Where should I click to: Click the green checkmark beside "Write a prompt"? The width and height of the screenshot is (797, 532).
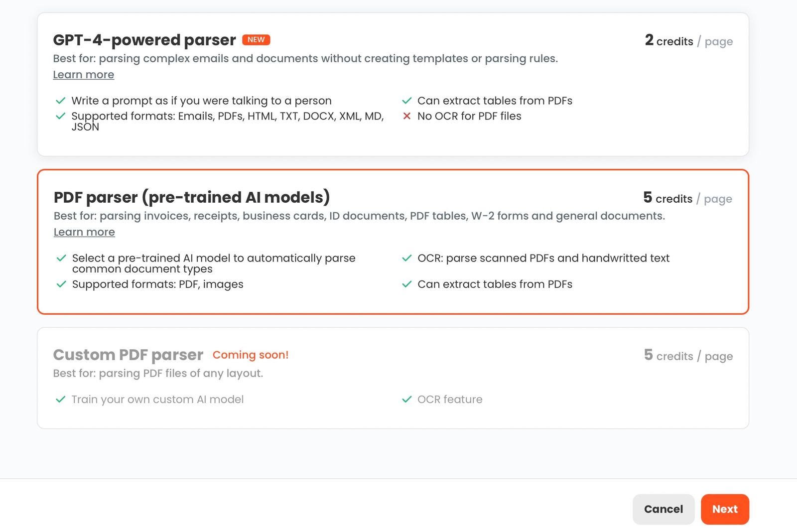[60, 101]
